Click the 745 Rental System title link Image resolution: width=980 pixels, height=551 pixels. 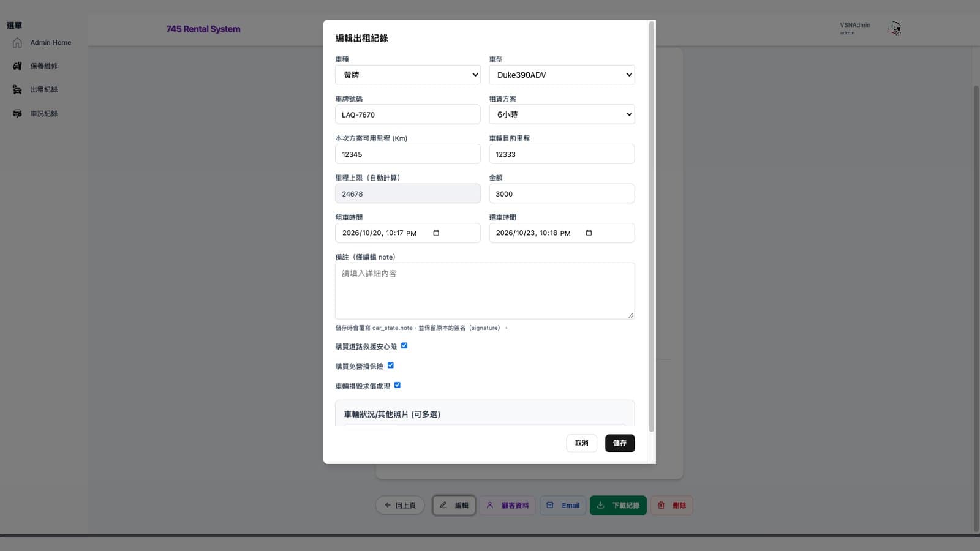203,29
